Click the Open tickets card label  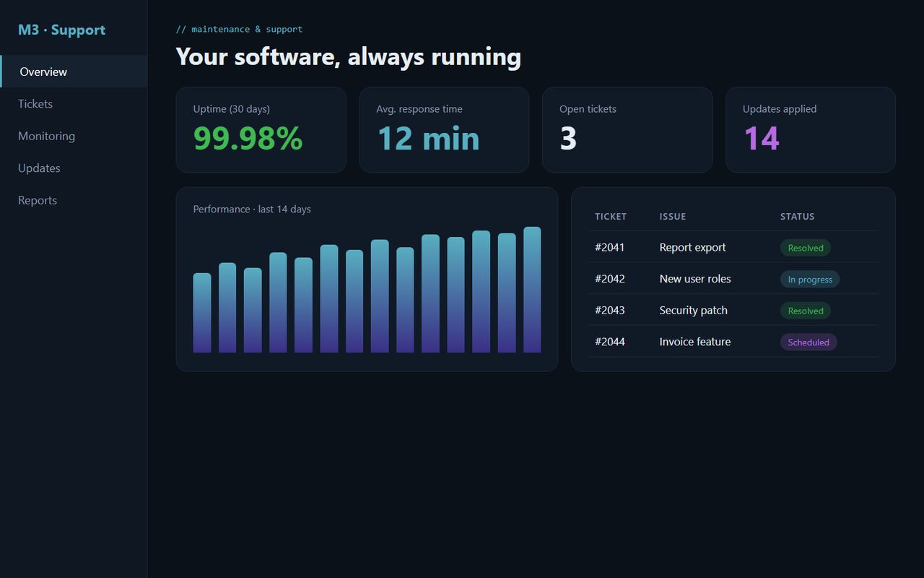point(588,109)
